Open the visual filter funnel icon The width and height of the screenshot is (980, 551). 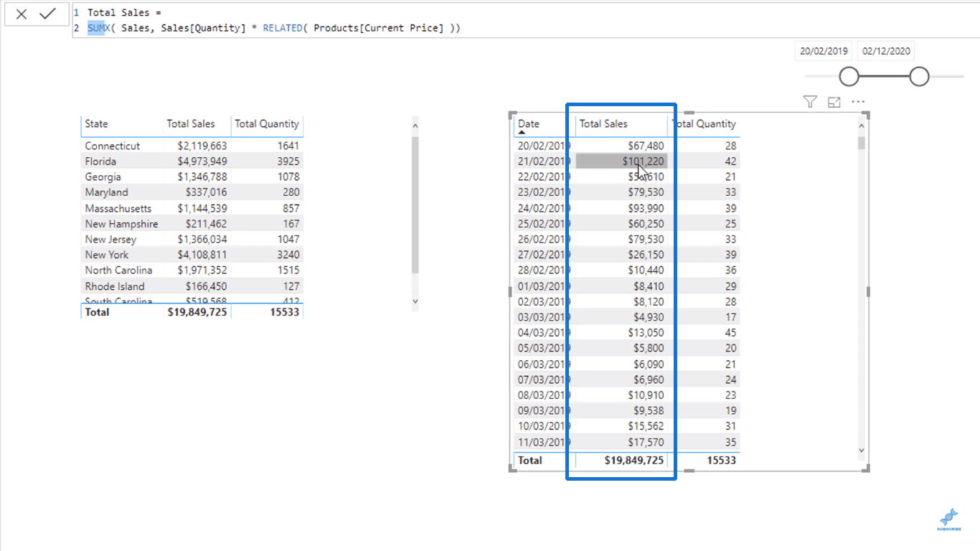810,102
